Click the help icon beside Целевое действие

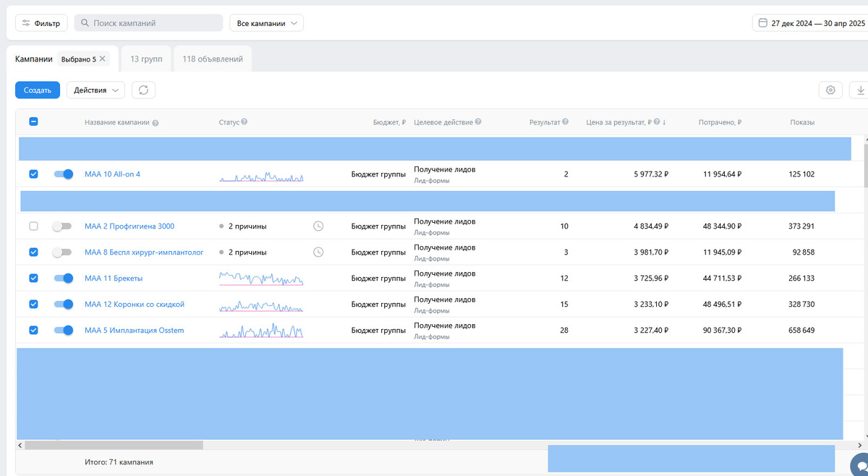click(479, 122)
